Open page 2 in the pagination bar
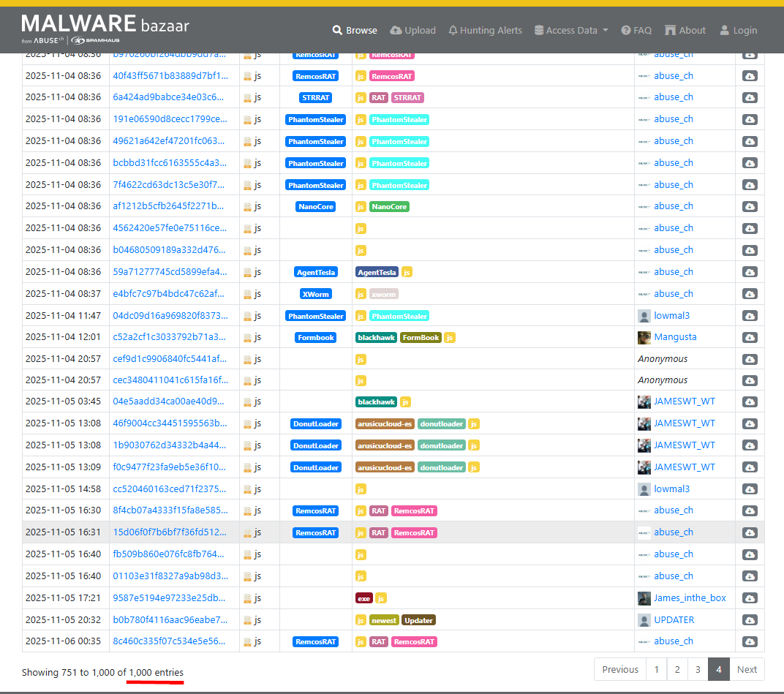 (676, 669)
